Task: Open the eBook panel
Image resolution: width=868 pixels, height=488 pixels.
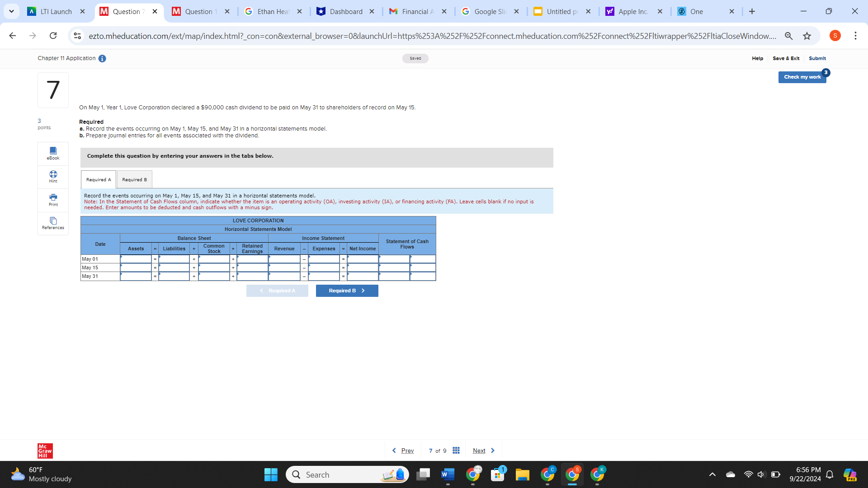Action: (x=53, y=153)
